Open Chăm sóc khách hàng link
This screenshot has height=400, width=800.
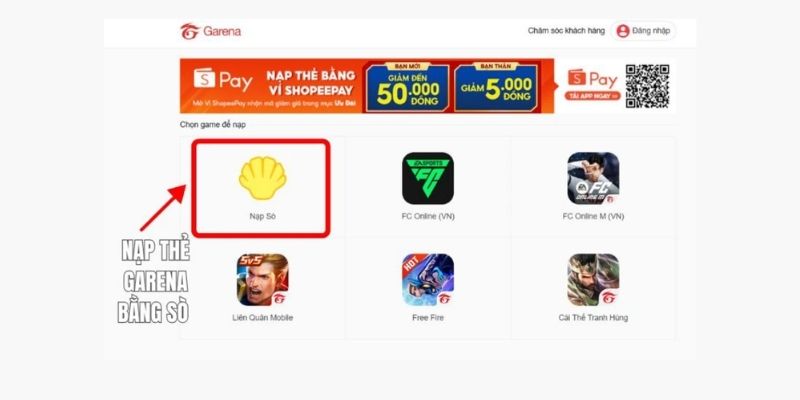(x=566, y=31)
